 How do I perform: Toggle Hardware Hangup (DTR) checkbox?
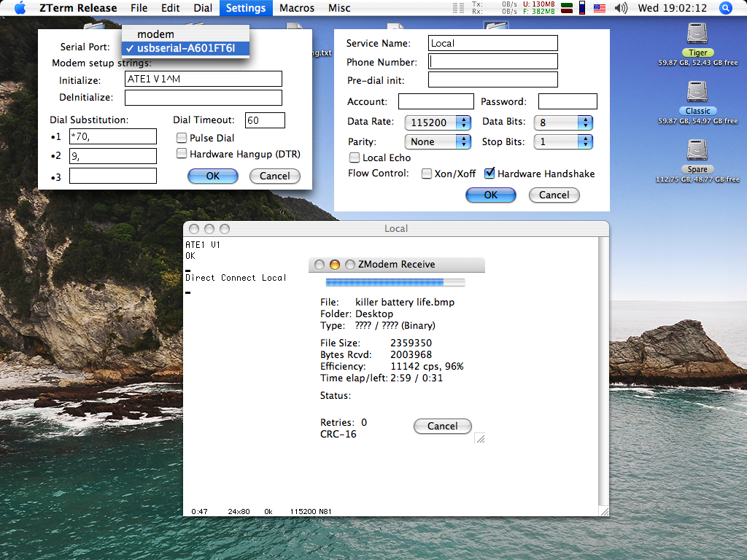[x=182, y=153]
